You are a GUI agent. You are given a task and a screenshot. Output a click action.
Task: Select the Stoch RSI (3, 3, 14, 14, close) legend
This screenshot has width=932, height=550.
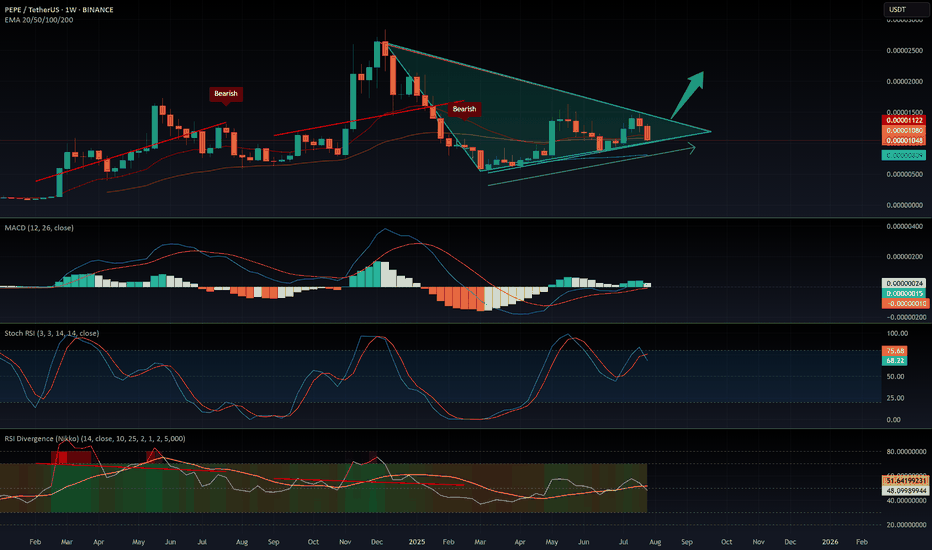point(52,333)
